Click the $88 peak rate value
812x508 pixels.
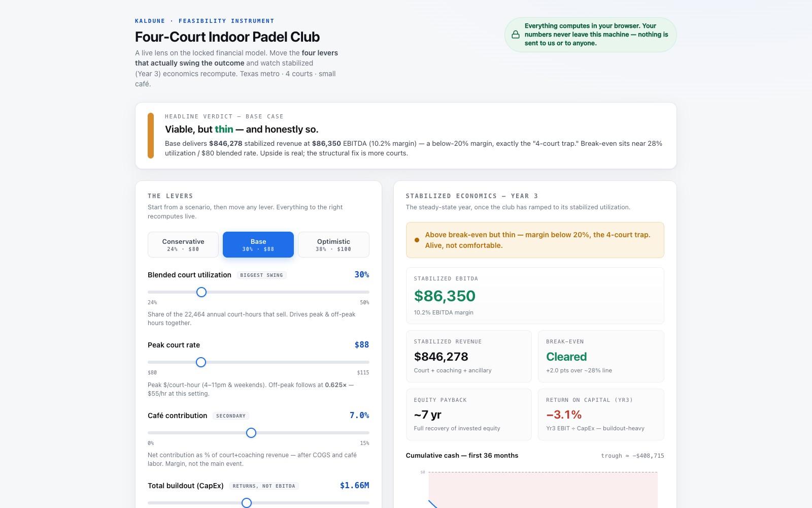362,344
